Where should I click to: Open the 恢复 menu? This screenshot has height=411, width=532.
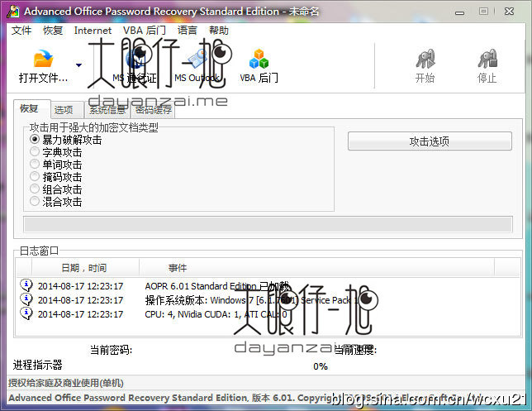[x=53, y=31]
